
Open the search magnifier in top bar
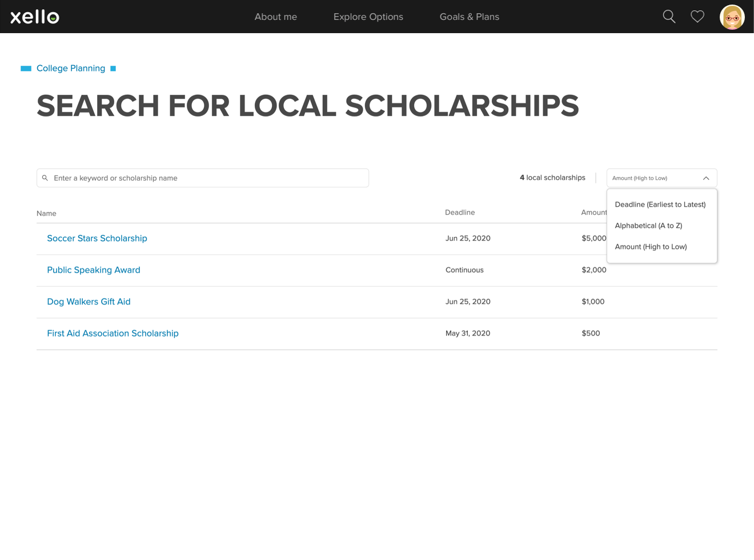click(669, 17)
